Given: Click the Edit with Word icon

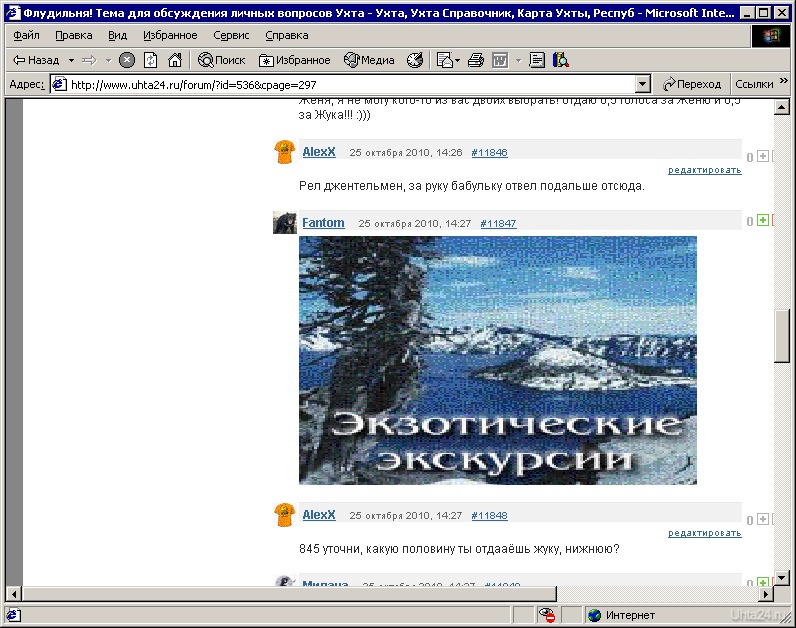Looking at the screenshot, I should tap(500, 60).
